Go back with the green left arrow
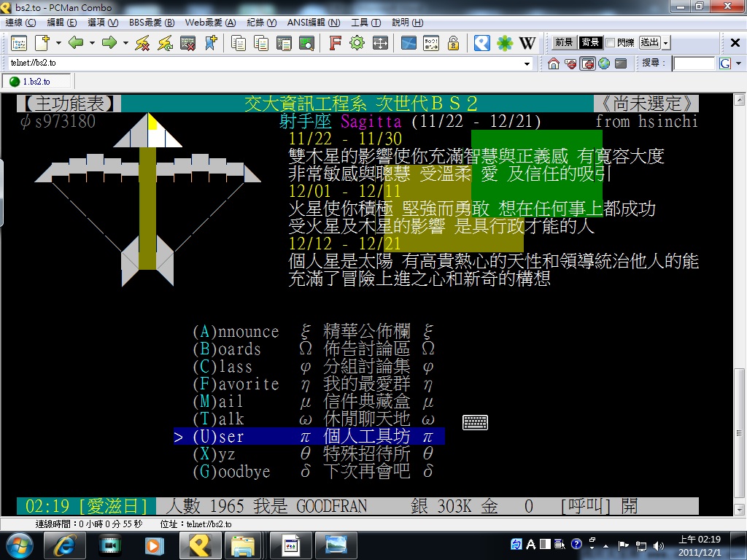747x560 pixels. coord(76,43)
